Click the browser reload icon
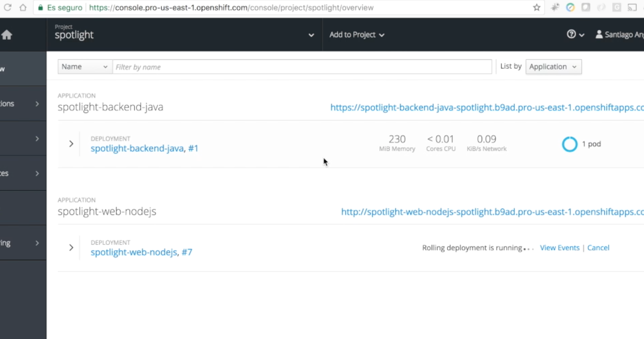The width and height of the screenshot is (644, 339). [8, 8]
